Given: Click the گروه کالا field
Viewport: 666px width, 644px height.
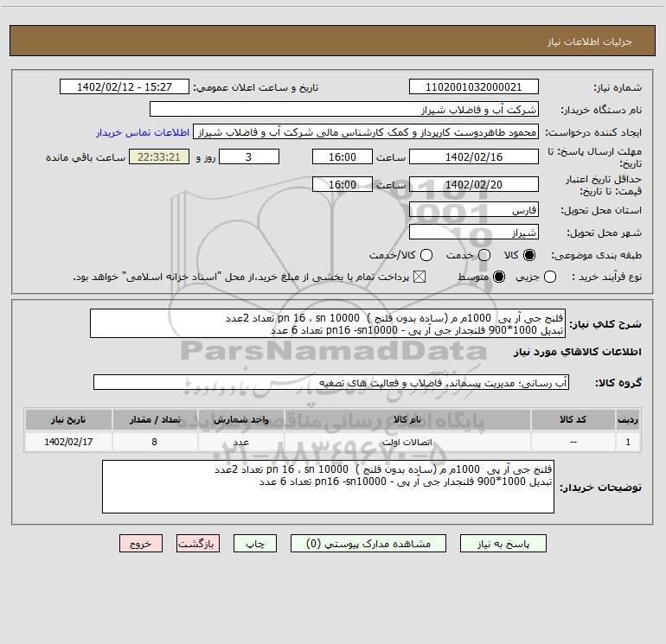Looking at the screenshot, I should point(331,382).
